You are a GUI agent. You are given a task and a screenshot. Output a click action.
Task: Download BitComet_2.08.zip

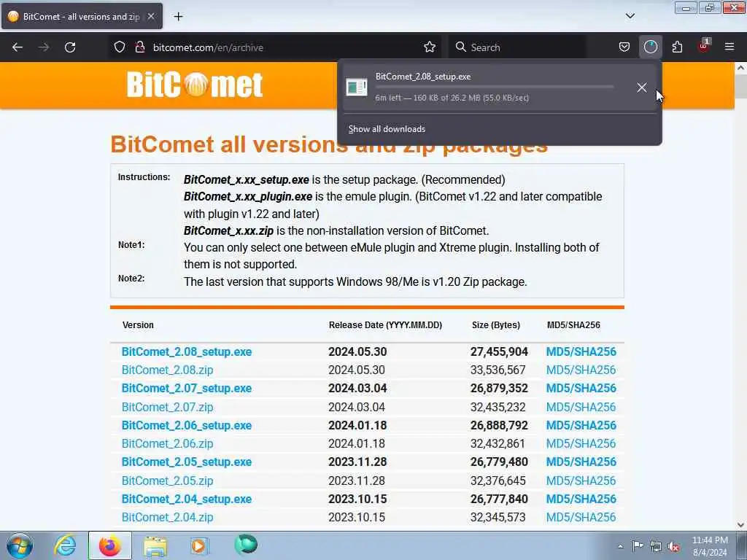(167, 370)
